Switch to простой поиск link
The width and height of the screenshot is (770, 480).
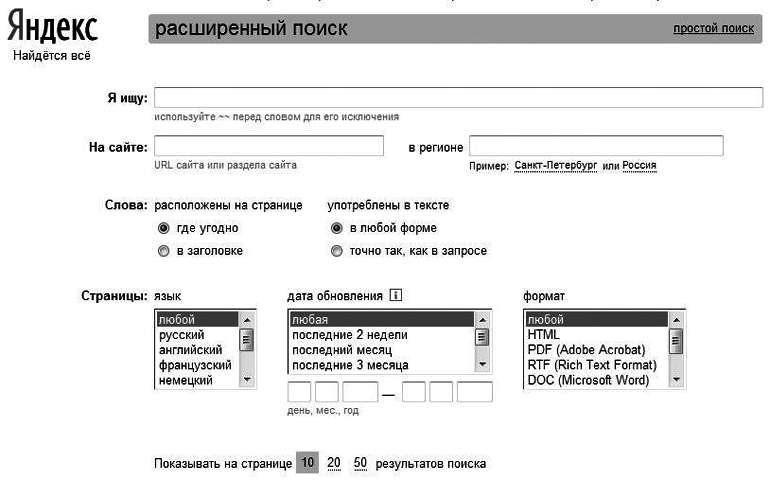coord(713,28)
